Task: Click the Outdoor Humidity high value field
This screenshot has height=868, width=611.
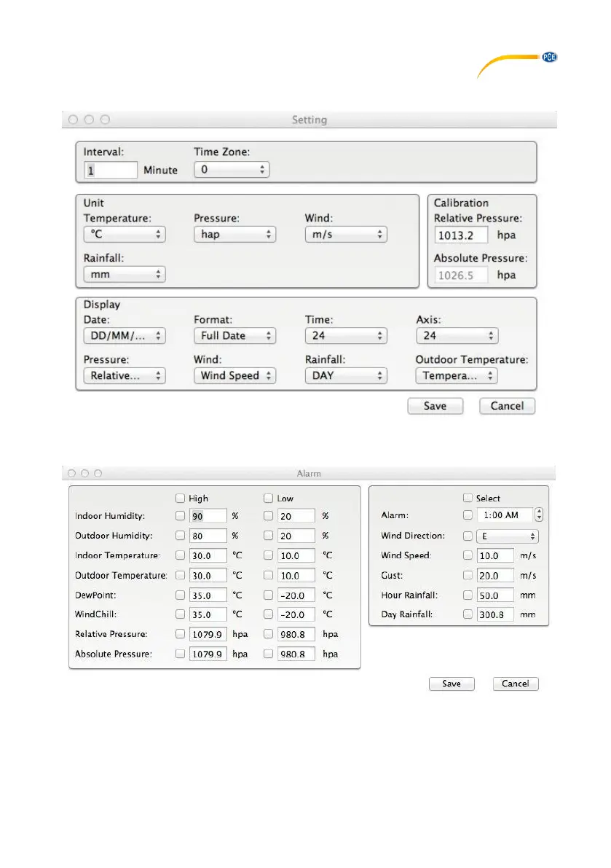Action: (208, 536)
